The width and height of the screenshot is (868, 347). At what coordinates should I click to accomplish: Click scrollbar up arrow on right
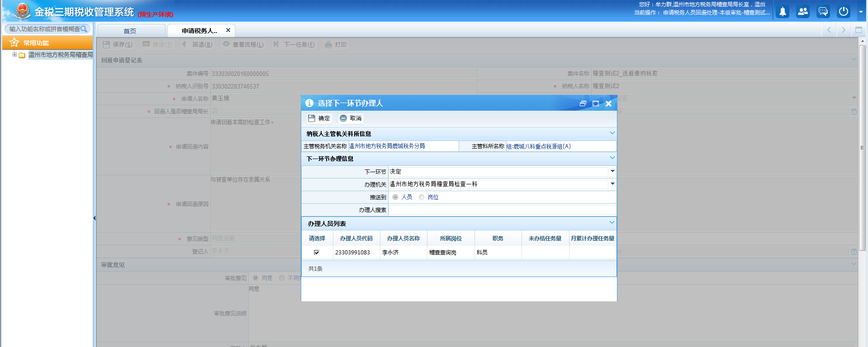(862, 41)
